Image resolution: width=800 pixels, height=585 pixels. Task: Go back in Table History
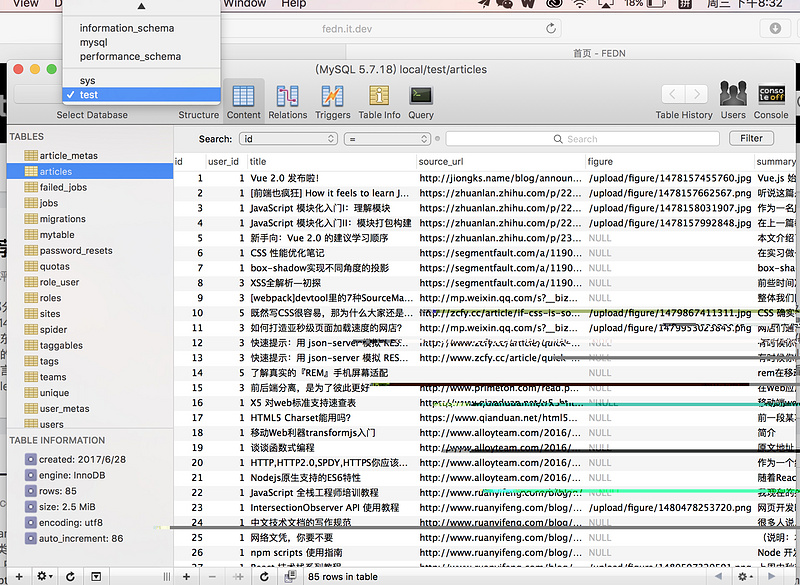tap(673, 94)
